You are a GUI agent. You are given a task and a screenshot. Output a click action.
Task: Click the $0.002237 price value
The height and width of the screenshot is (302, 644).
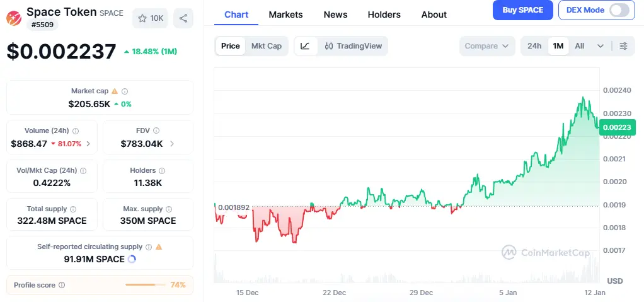pyautogui.click(x=62, y=52)
